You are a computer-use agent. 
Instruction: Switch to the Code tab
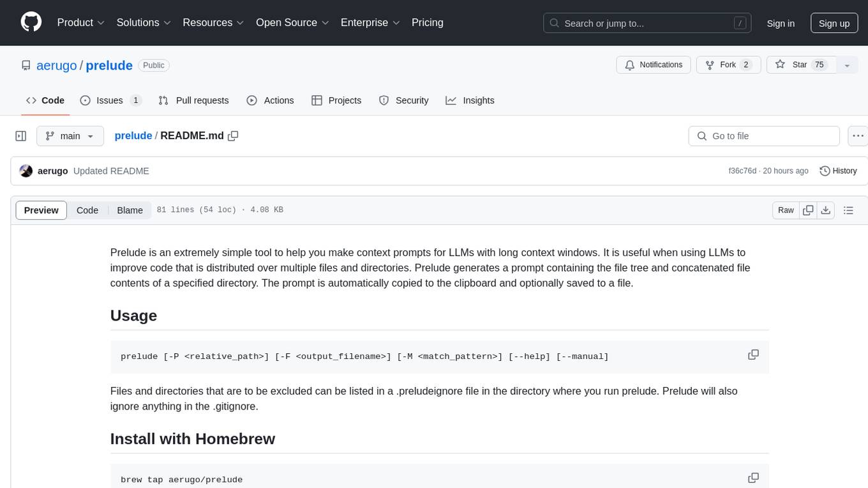coord(45,100)
